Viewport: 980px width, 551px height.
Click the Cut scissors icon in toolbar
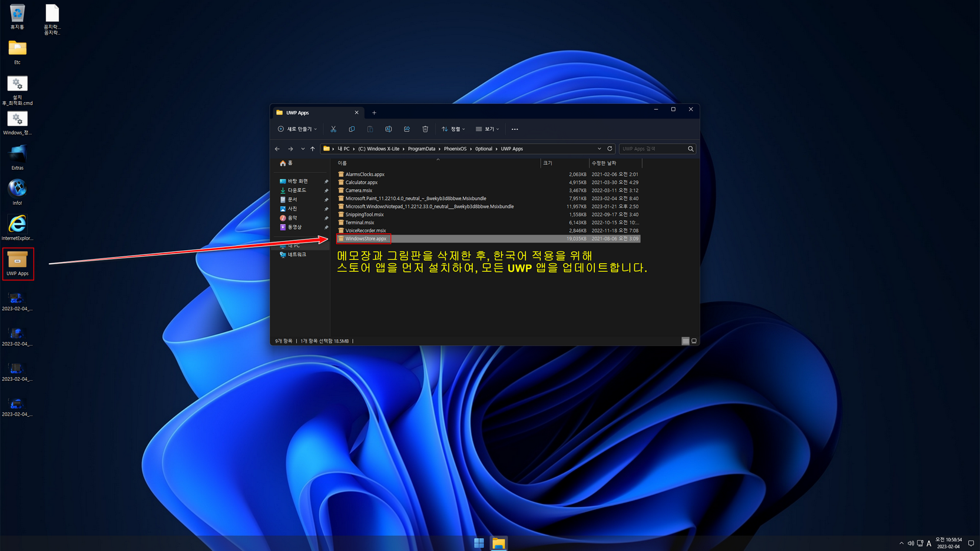point(333,129)
